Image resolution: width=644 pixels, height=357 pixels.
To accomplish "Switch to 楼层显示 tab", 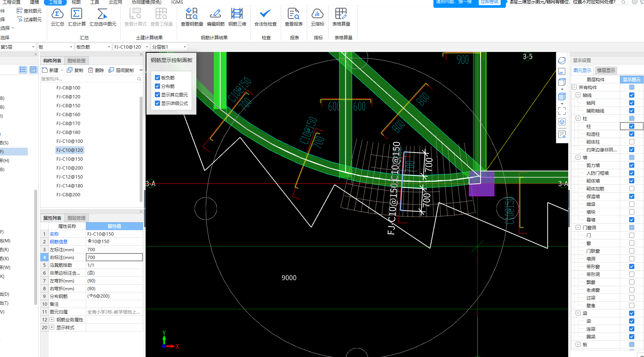I will coord(606,70).
